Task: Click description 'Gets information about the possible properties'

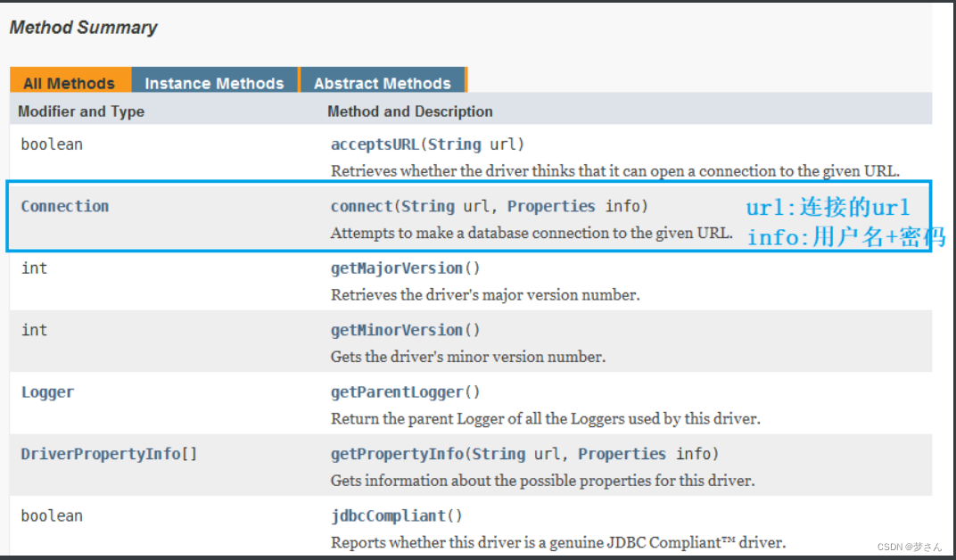Action: [542, 481]
